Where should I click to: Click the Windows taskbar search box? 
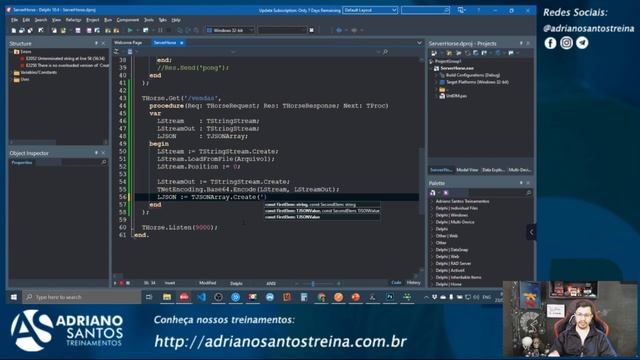(82, 297)
